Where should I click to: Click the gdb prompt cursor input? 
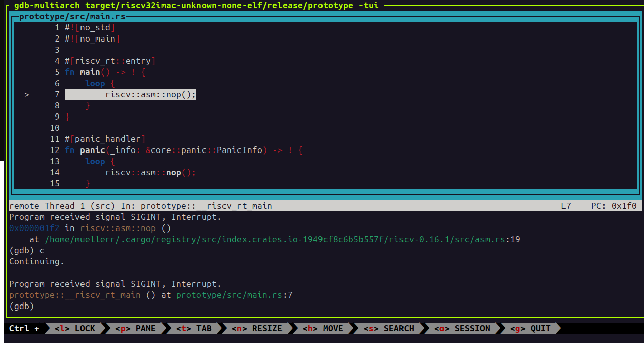[x=42, y=306]
